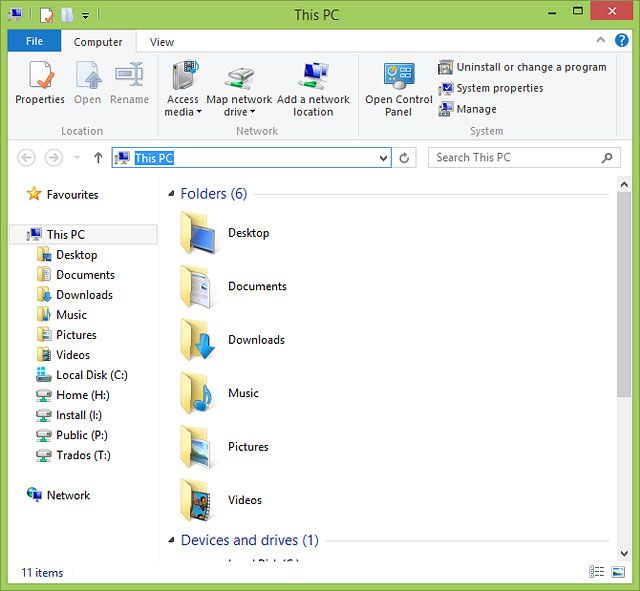Select the Public (P:) network drive
The width and height of the screenshot is (640, 591).
pyautogui.click(x=72, y=435)
